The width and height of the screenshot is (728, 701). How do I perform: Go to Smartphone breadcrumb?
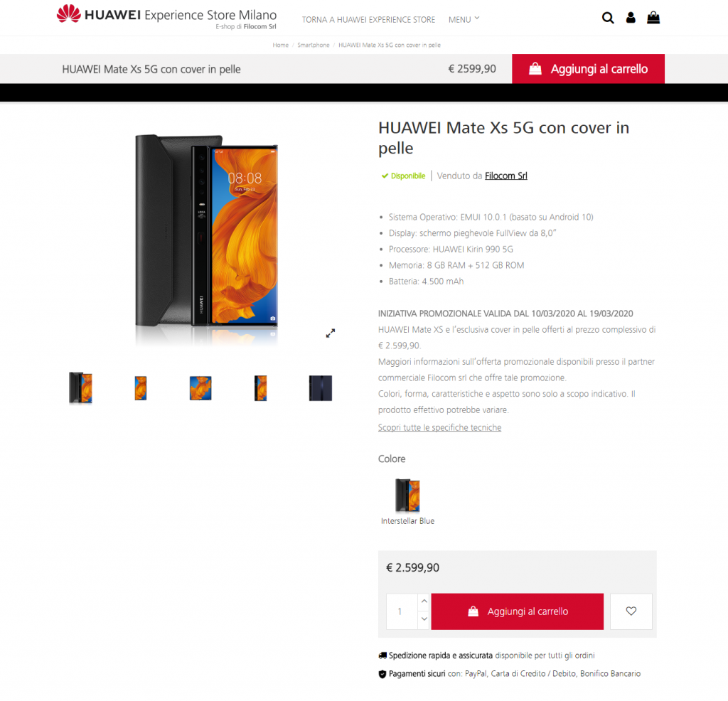tap(314, 45)
